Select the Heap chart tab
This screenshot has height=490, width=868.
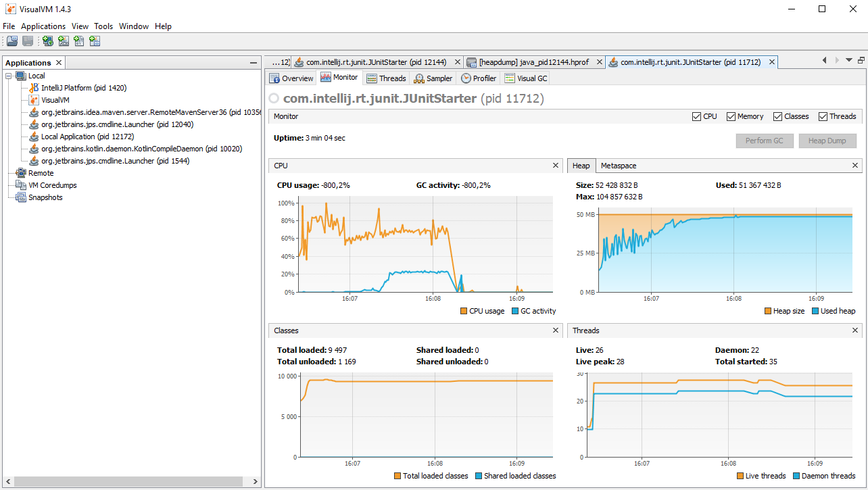pyautogui.click(x=581, y=166)
